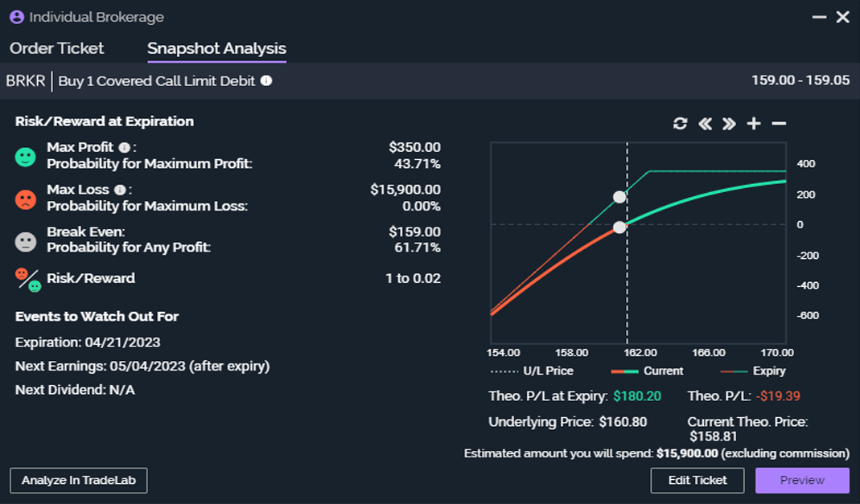Click the Expiry legend entry

(x=753, y=371)
